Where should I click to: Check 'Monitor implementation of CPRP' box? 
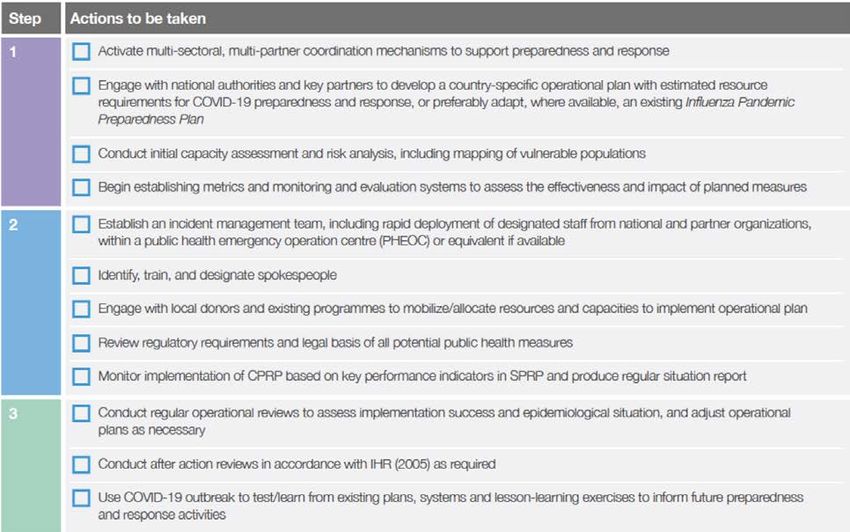(x=81, y=376)
